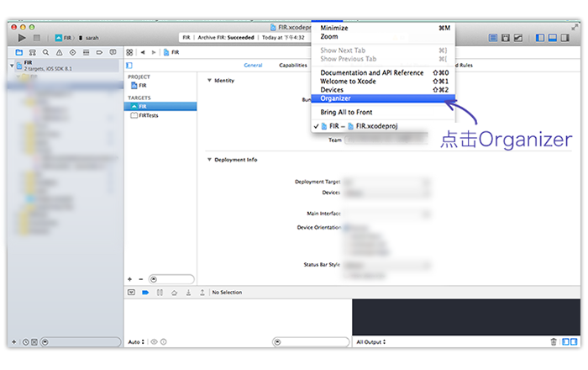Hide the debug area using its toggle

pos(131,293)
